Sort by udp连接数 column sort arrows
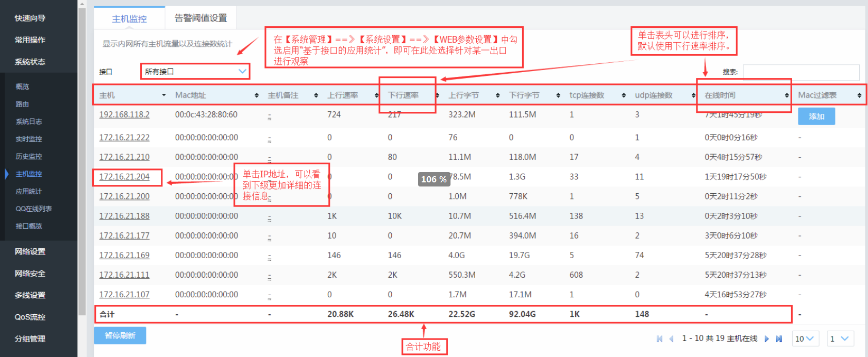The height and width of the screenshot is (357, 868). [x=693, y=95]
